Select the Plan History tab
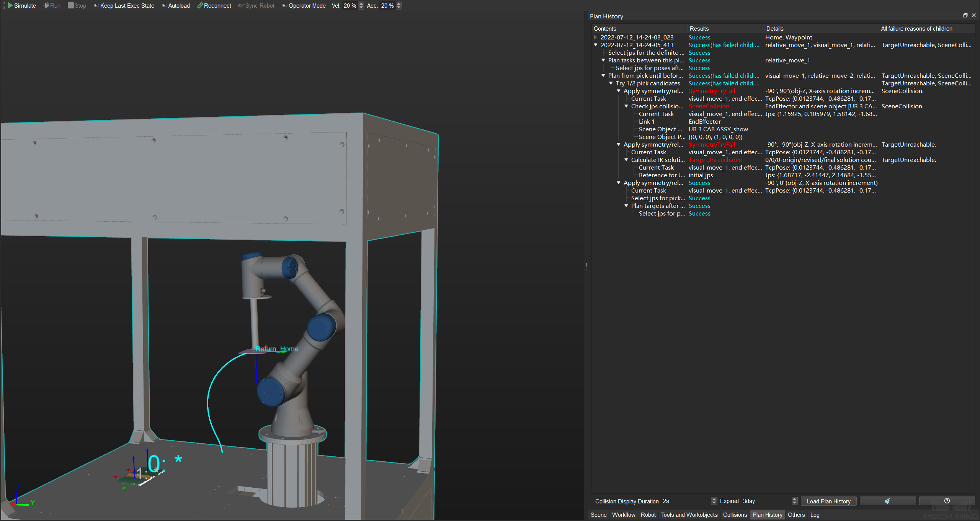 767,515
